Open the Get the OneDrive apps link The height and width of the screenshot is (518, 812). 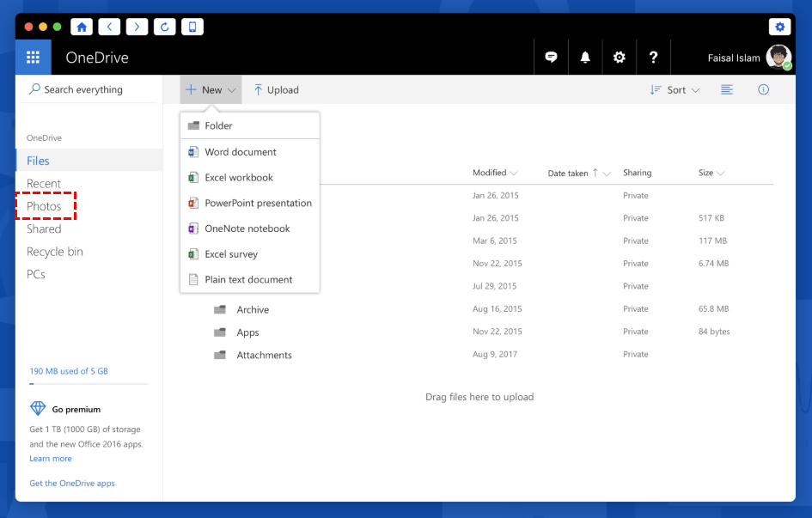[x=72, y=484]
